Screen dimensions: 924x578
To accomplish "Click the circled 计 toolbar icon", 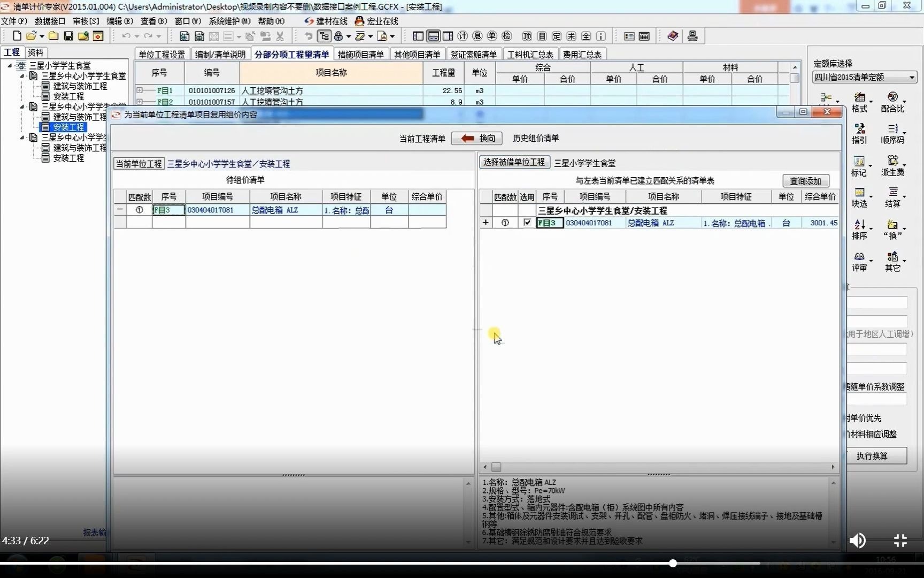I will click(x=463, y=36).
